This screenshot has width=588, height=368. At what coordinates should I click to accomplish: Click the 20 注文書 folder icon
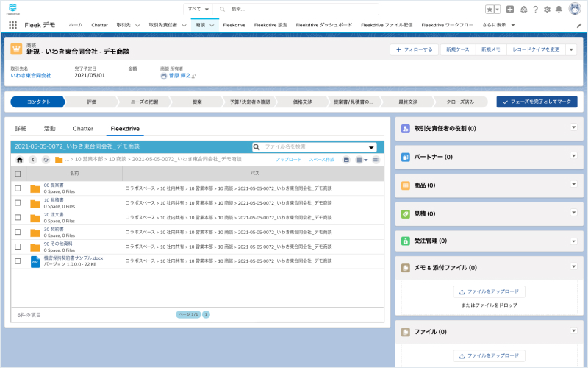[35, 218]
